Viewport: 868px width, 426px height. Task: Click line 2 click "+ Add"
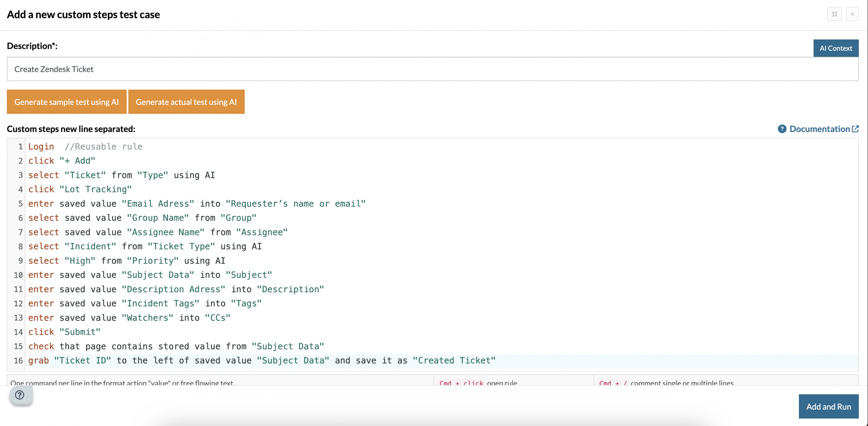[x=62, y=161]
